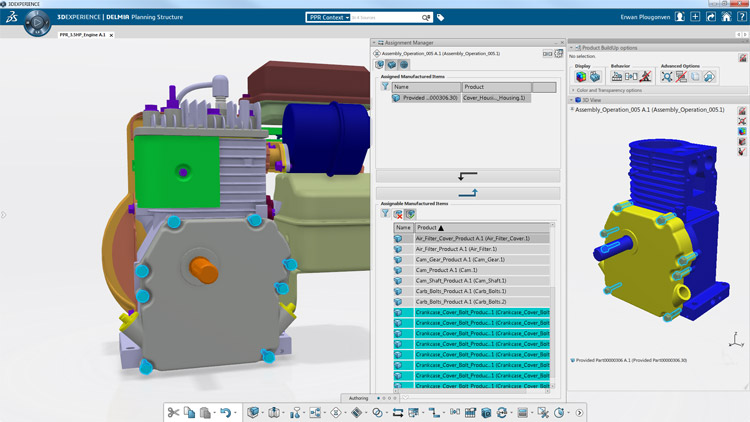This screenshot has width=750, height=422.
Task: Click the unassign up arrow button
Action: tap(467, 192)
